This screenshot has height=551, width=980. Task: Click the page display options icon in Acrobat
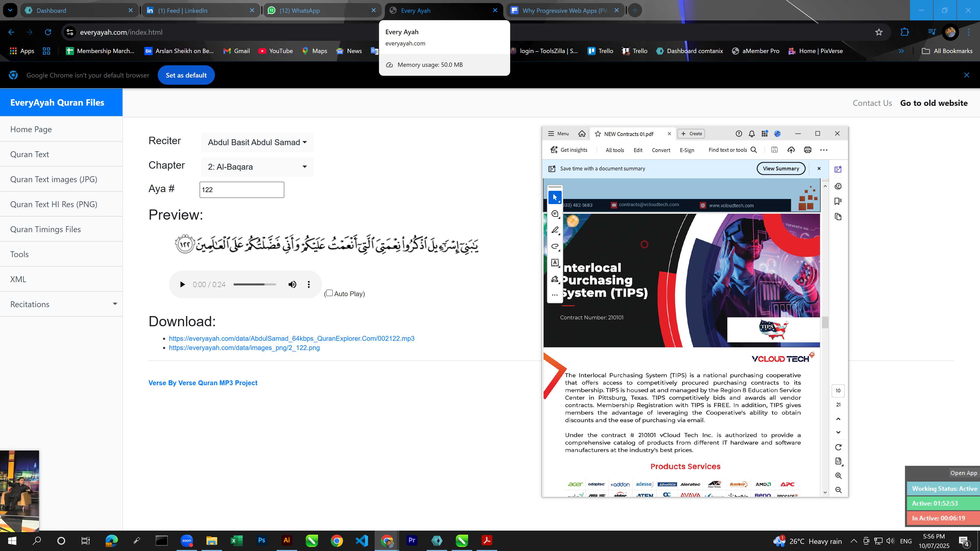[838, 461]
